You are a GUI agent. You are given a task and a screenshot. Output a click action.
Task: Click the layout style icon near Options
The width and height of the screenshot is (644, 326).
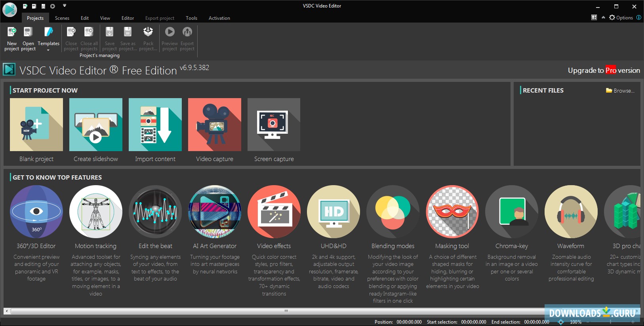pos(594,17)
